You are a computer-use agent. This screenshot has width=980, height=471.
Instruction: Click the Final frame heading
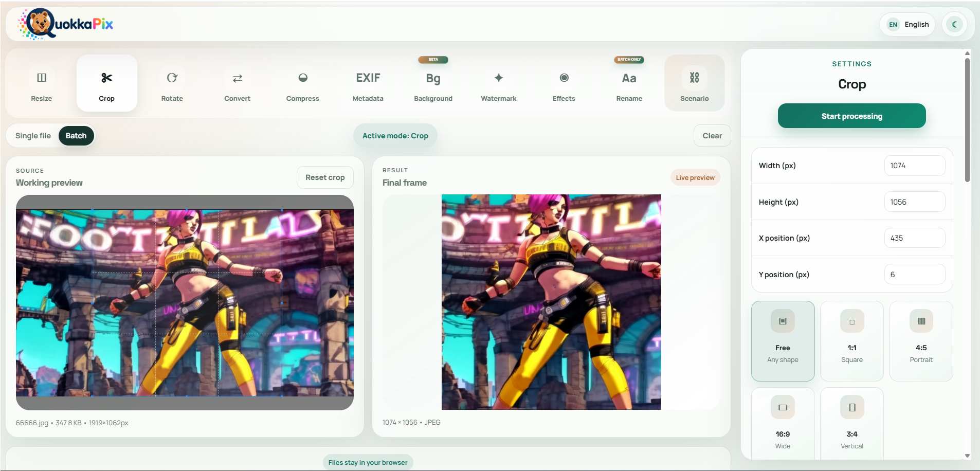(405, 183)
